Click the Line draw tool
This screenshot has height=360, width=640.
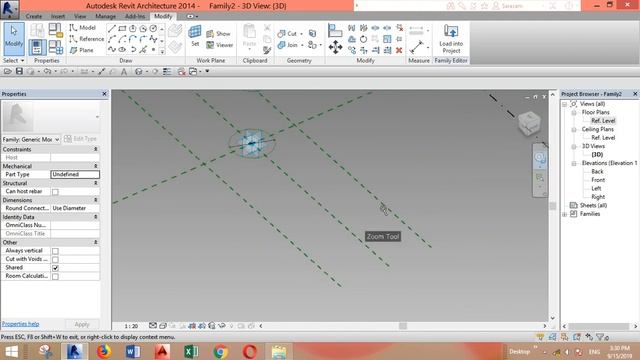tap(112, 29)
